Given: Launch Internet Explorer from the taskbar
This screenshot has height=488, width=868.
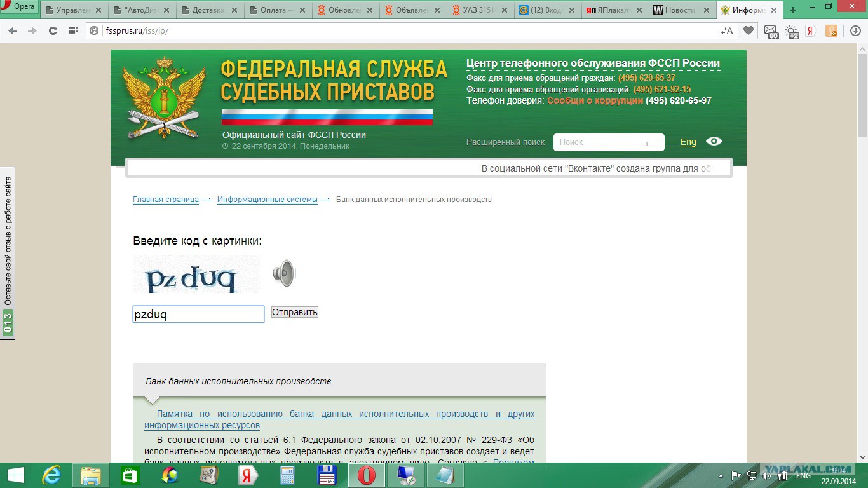Looking at the screenshot, I should (51, 475).
